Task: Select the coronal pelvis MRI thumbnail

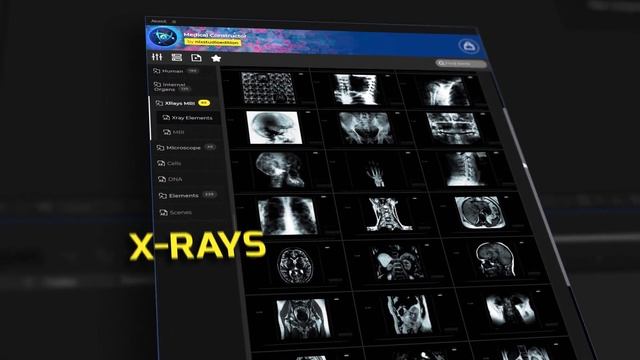Action: coord(303,319)
